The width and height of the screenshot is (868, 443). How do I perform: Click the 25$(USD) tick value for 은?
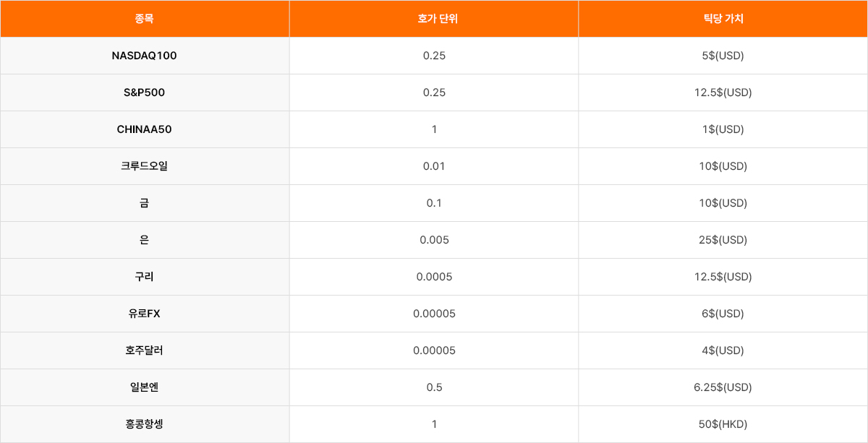tap(723, 240)
